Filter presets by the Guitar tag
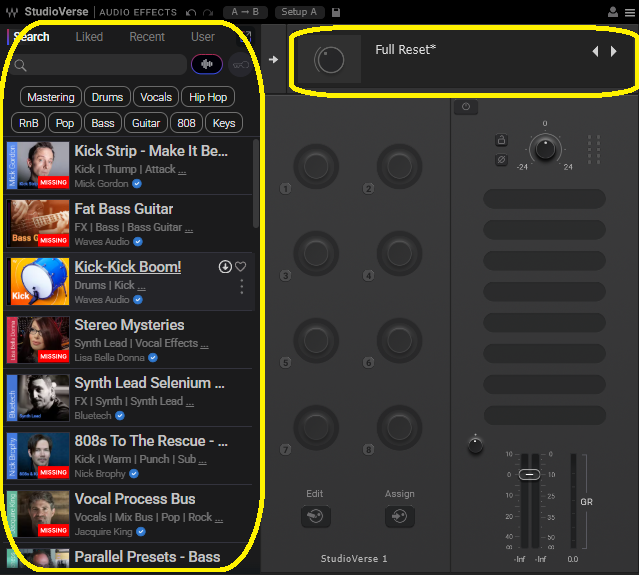The height and width of the screenshot is (575, 639). (x=146, y=123)
